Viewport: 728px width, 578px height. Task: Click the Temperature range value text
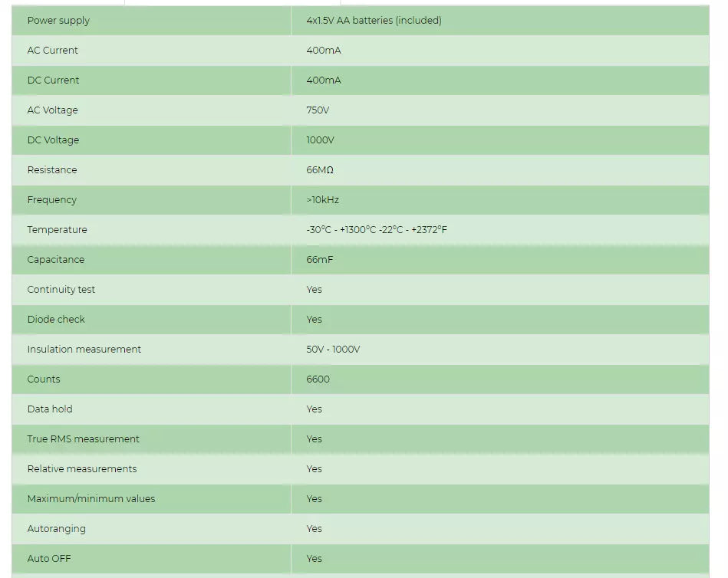point(377,230)
